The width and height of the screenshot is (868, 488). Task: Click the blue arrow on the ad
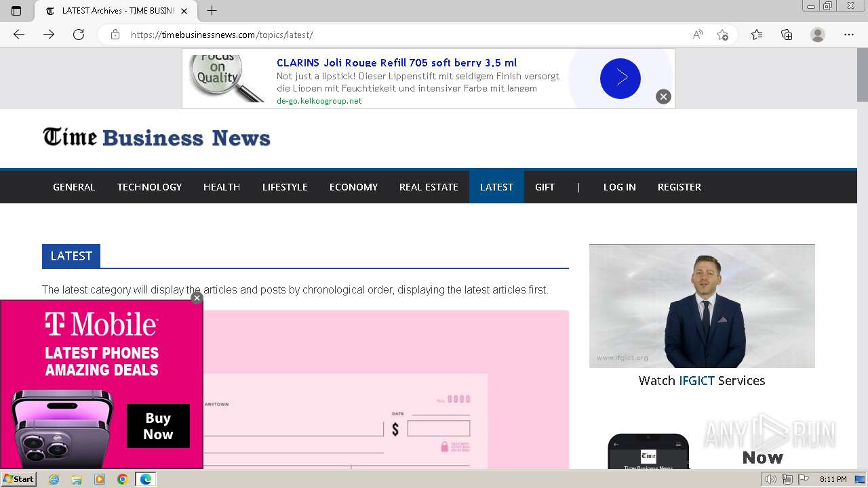coord(620,79)
